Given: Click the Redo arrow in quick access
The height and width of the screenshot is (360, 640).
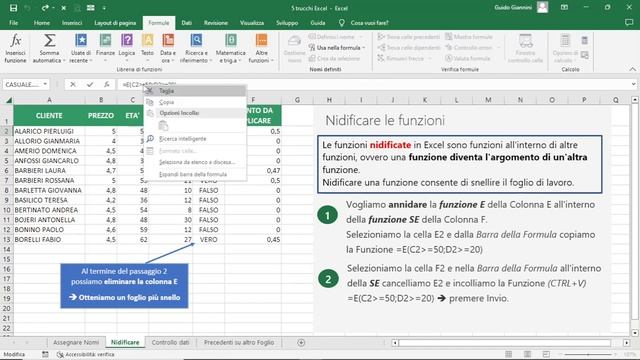Looking at the screenshot, I should tap(45, 8).
